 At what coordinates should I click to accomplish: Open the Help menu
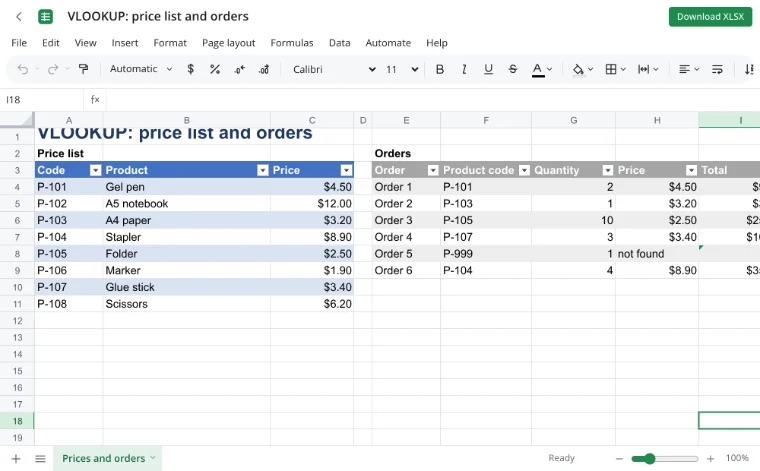tap(437, 43)
